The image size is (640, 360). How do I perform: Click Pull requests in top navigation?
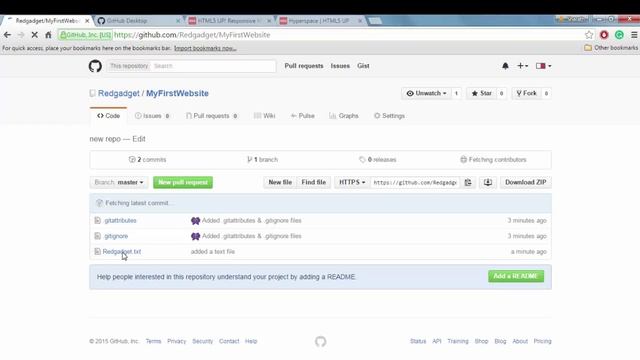pyautogui.click(x=304, y=66)
